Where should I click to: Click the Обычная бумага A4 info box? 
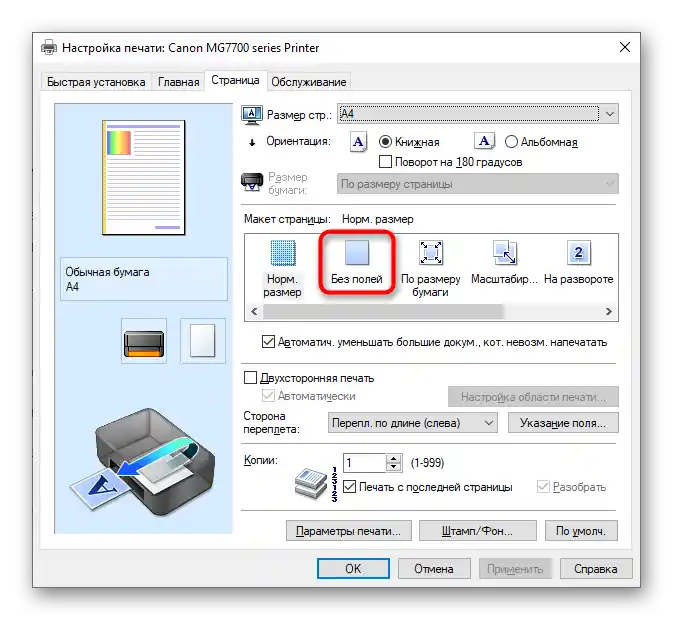point(144,279)
